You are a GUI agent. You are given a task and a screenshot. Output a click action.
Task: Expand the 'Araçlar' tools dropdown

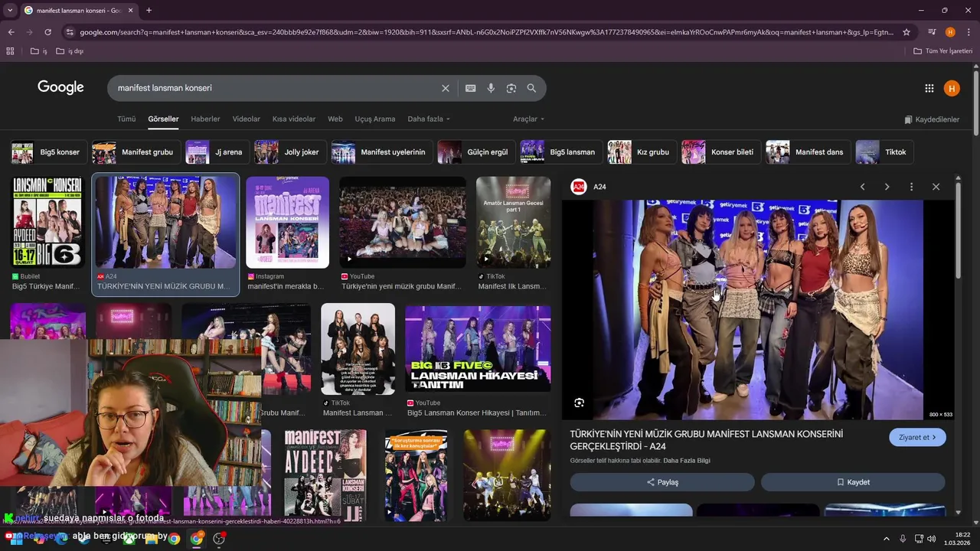(x=529, y=119)
